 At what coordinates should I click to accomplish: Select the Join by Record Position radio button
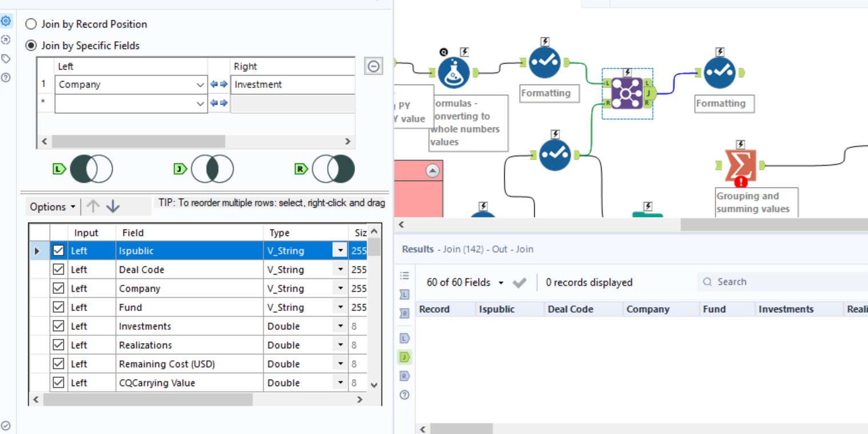click(30, 24)
